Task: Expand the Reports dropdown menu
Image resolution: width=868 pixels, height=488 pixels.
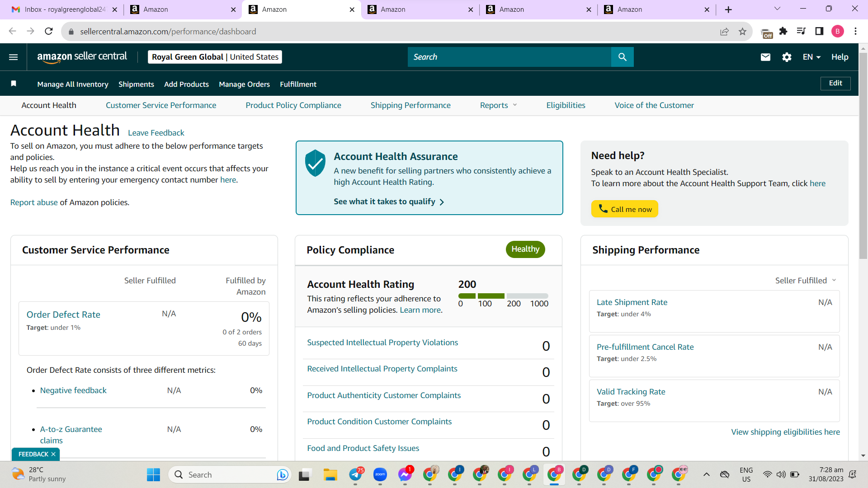Action: [x=498, y=105]
